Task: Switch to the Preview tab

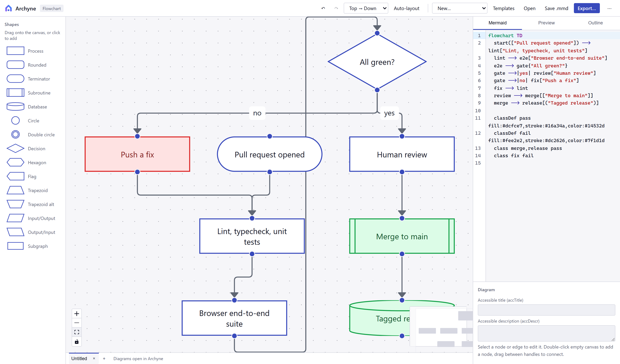Action: click(546, 23)
